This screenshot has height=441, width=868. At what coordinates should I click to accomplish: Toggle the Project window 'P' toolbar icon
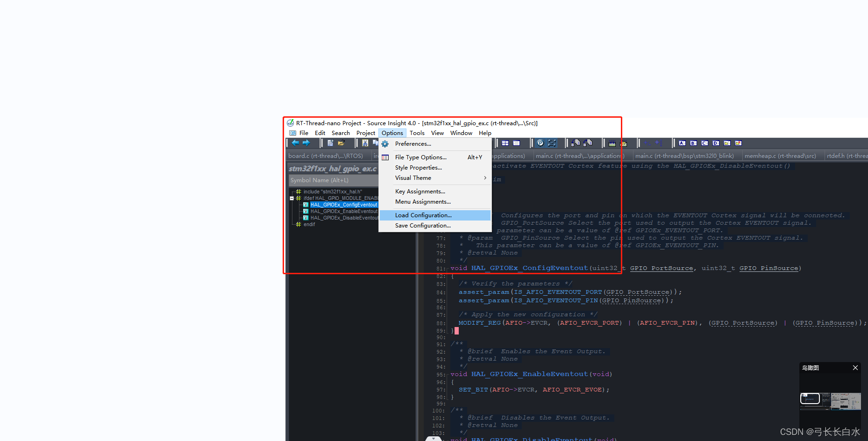tap(541, 143)
